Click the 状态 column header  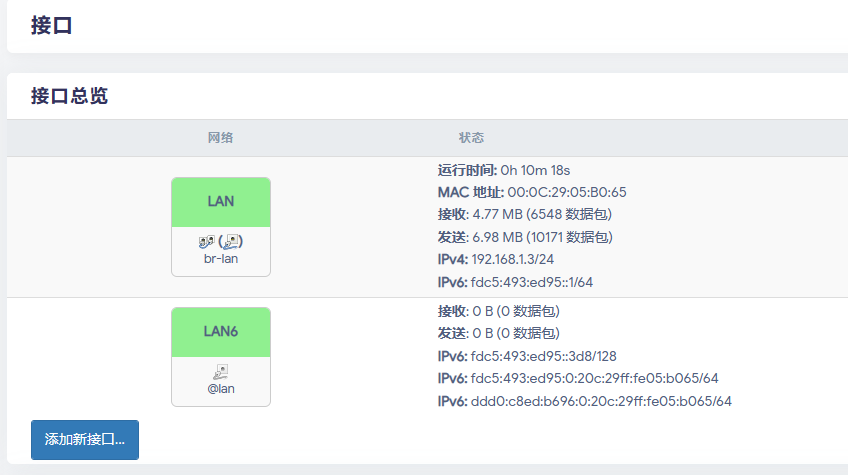click(471, 137)
